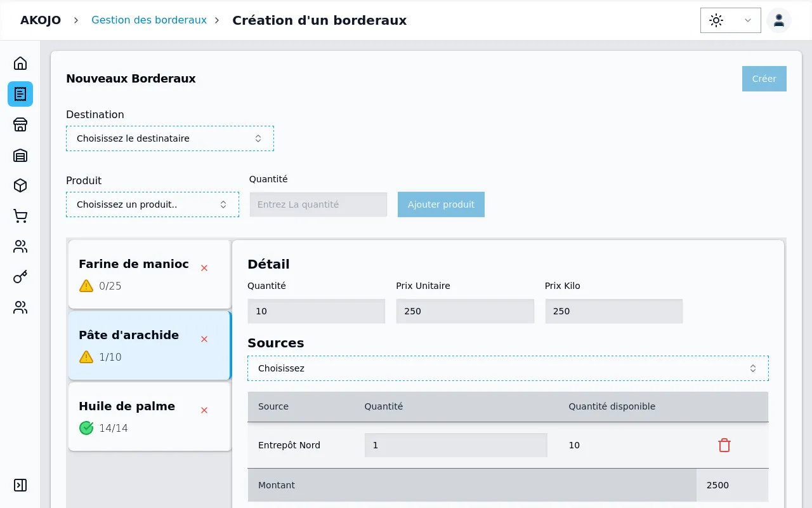This screenshot has height=508, width=812.
Task: Click the store icon in sidebar
Action: tap(20, 124)
